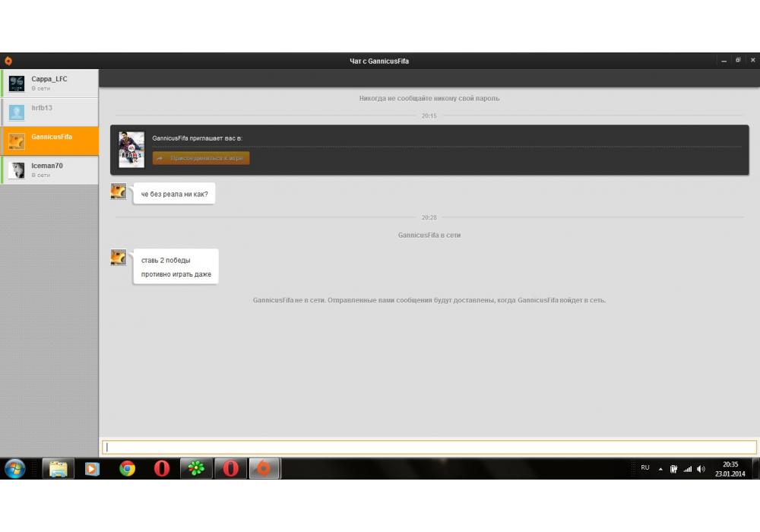Click message "ставь 2 победы"
This screenshot has height=532, width=760.
(166, 260)
